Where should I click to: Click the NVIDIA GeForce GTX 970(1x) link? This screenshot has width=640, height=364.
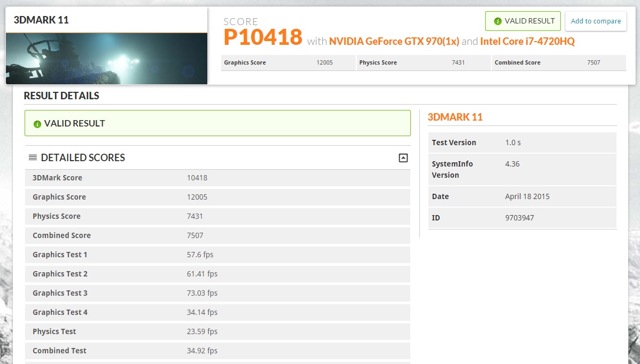pyautogui.click(x=394, y=41)
